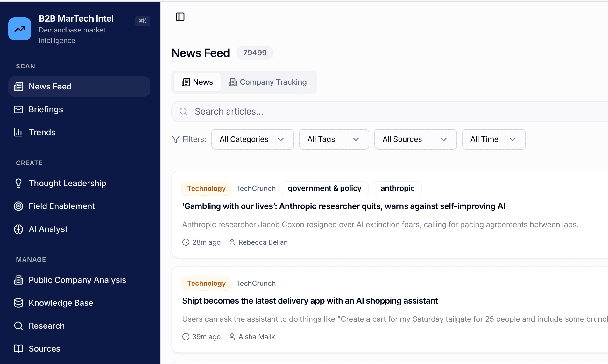Focus the Search articles field

(x=390, y=111)
